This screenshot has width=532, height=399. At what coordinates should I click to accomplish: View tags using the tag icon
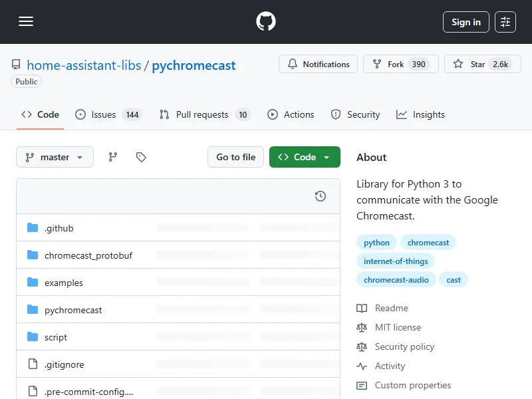141,157
